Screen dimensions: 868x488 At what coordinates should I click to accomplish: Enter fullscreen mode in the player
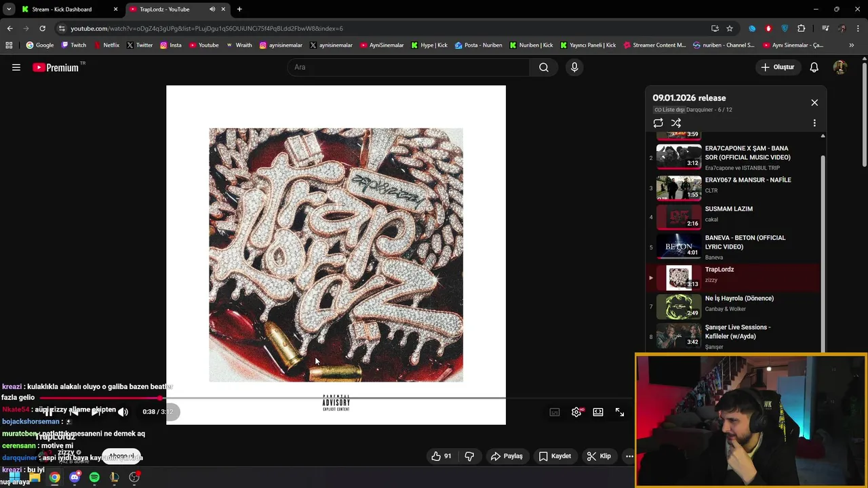620,412
